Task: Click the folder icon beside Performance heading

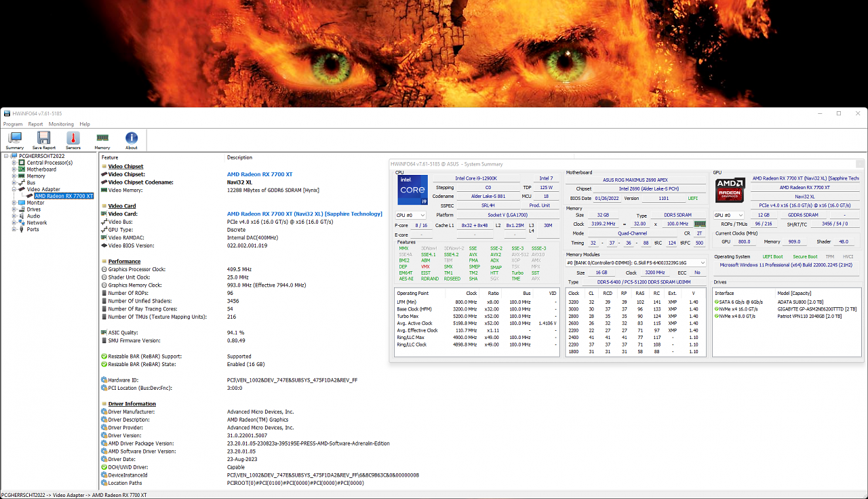Action: (x=104, y=261)
